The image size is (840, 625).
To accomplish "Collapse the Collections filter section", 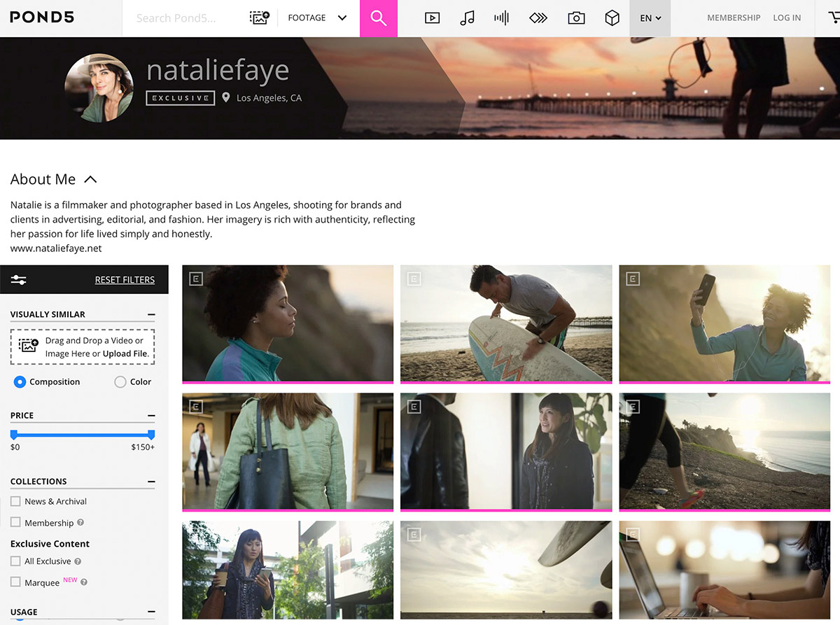I will [151, 482].
